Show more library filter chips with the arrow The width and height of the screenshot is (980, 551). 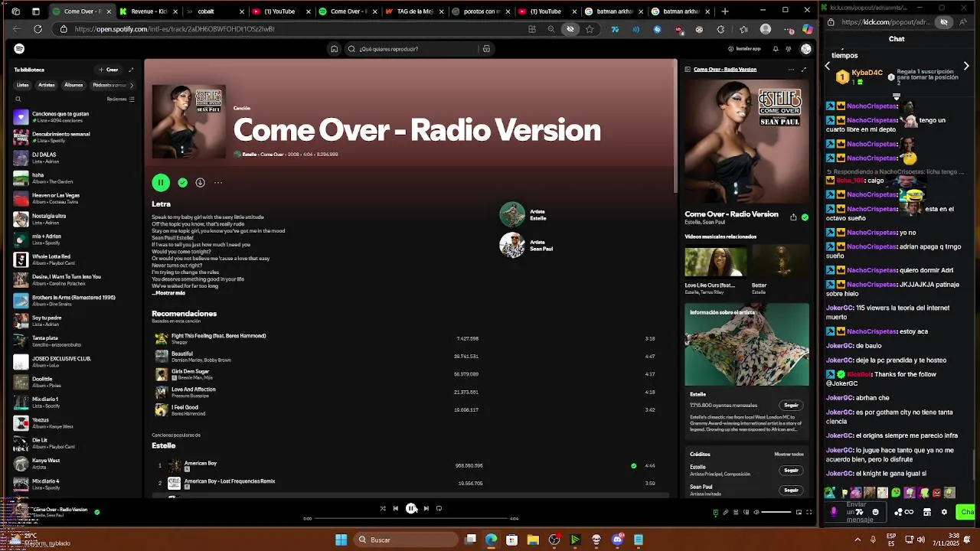132,85
